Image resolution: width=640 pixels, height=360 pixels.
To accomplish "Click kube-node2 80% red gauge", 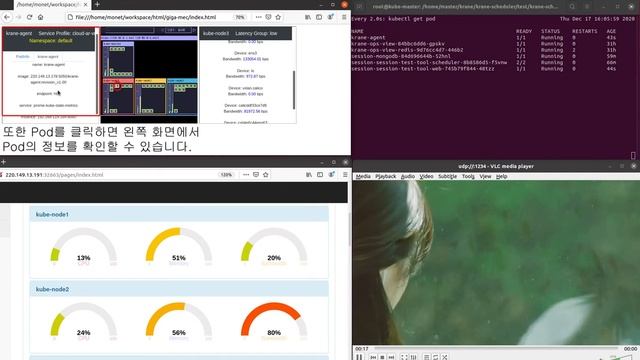I will point(274,321).
